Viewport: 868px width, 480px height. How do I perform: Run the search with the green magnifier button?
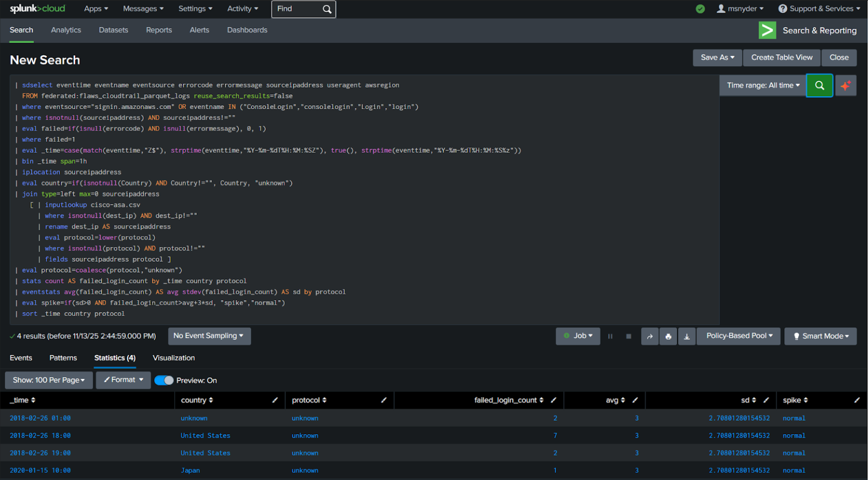tap(819, 85)
